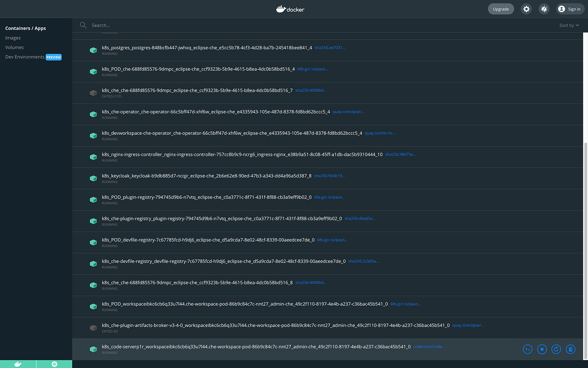Click the Docker whale status icon
This screenshot has width=588, height=368.
18,364
